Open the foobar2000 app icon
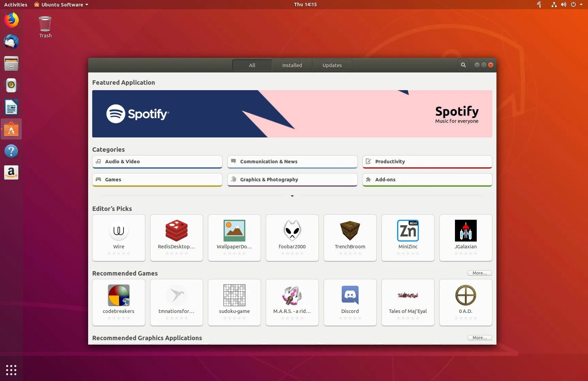The image size is (588, 381). click(x=292, y=230)
